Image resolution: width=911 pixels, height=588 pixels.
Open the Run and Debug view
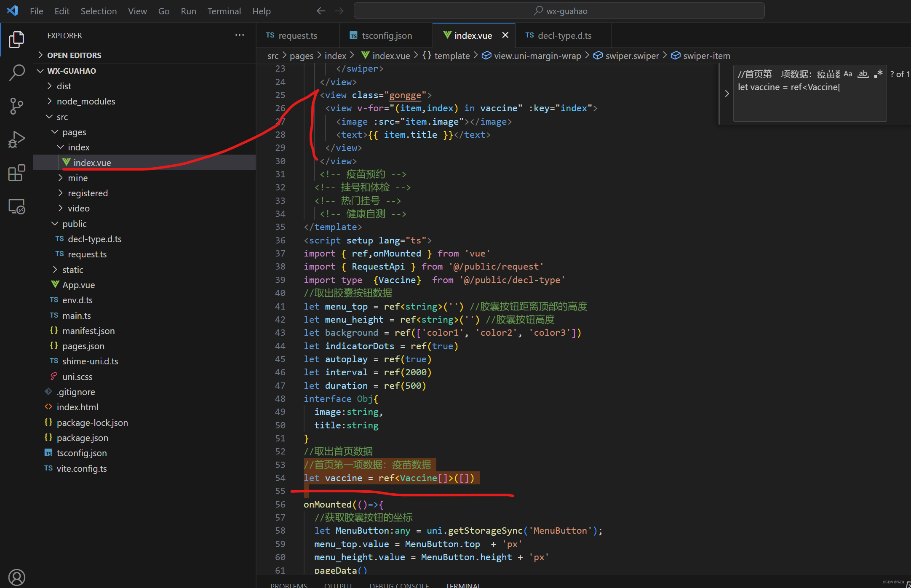[16, 139]
